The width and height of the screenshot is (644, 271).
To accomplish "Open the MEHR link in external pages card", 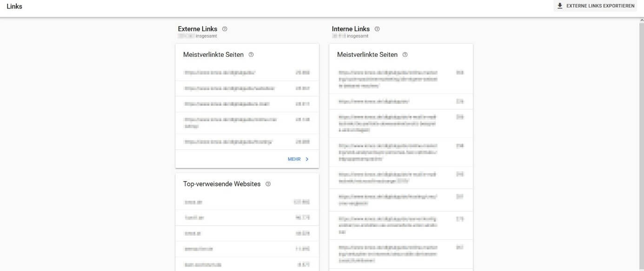I will pyautogui.click(x=294, y=159).
